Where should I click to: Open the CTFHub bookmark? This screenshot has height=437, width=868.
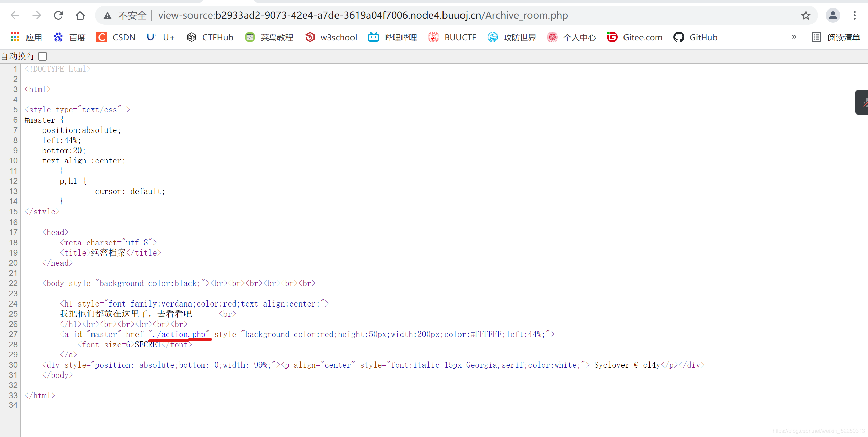point(210,37)
